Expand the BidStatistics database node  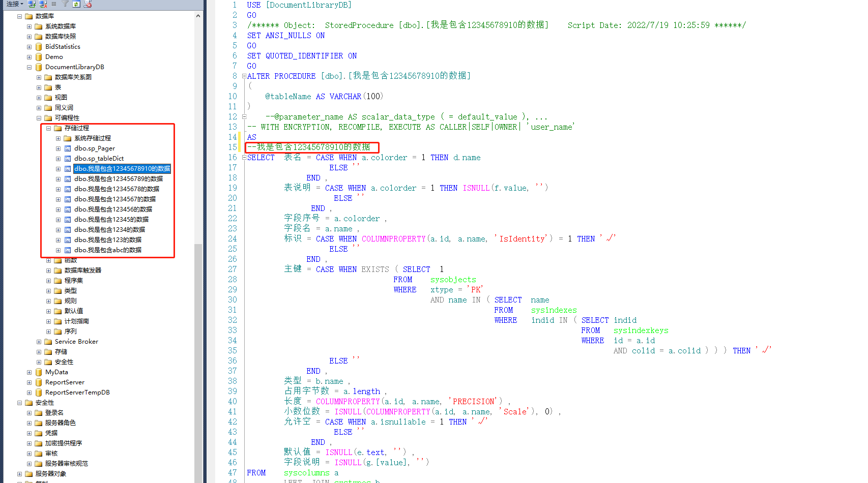point(29,47)
